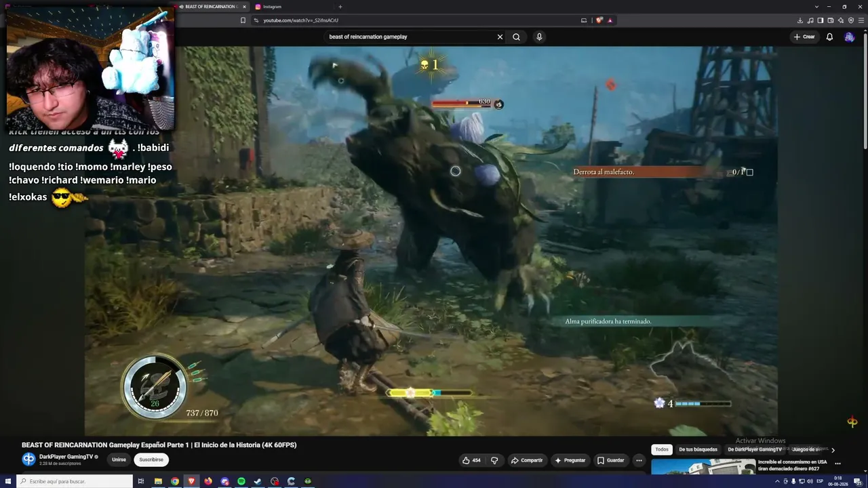Viewport: 868px width, 488px height.
Task: Open the YouTube account avatar menu
Action: [849, 37]
